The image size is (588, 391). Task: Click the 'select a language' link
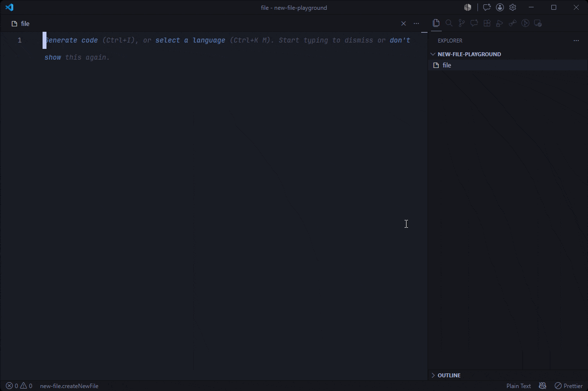point(190,40)
